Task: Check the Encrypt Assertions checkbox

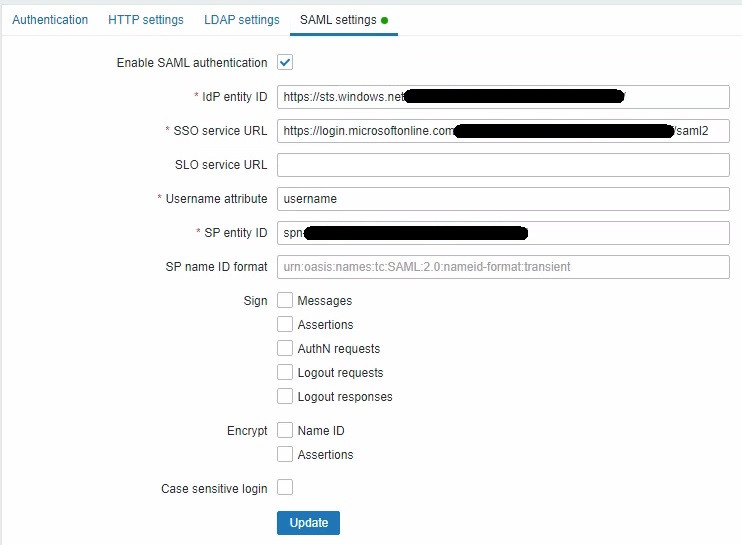Action: tap(285, 454)
